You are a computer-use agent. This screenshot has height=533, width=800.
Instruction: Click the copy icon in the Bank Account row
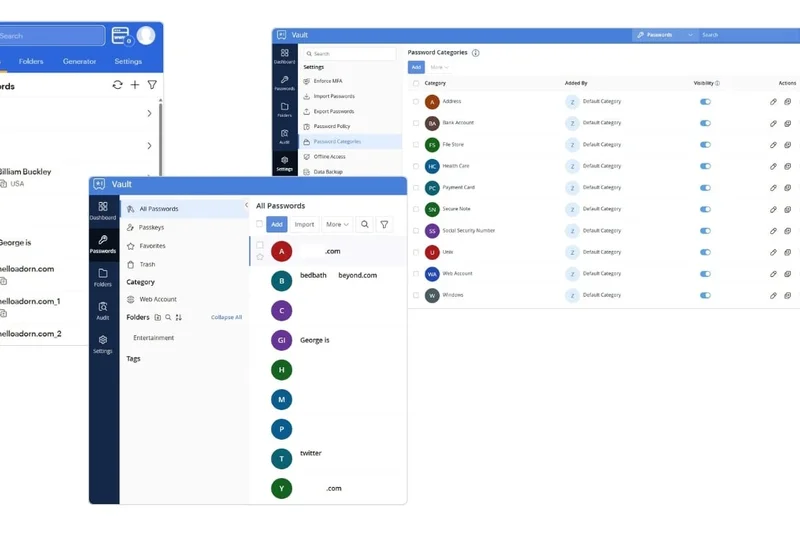click(788, 123)
